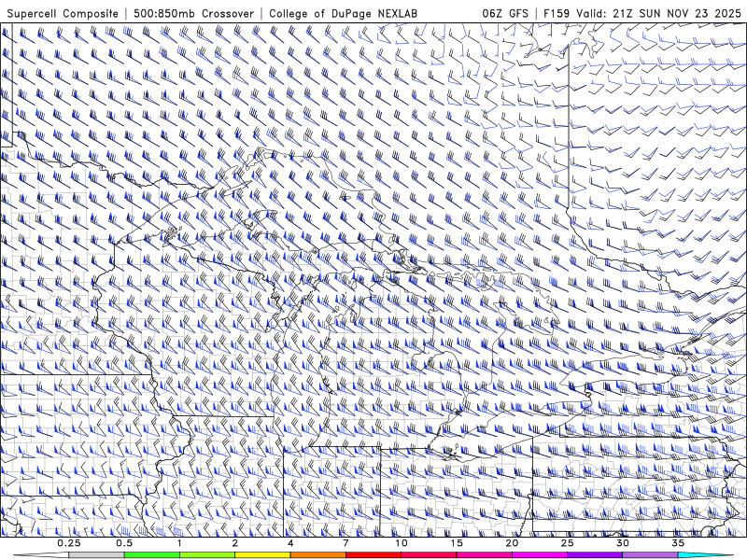This screenshot has width=747, height=560.
Task: Click the 20 color scale label
Action: [512, 543]
